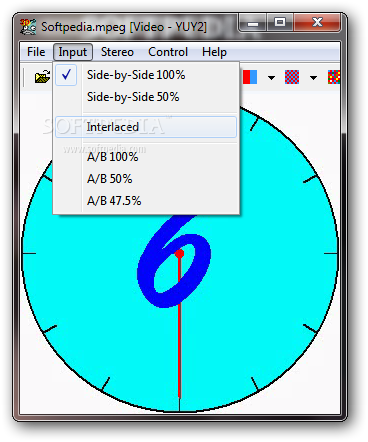Open the Control menu

pyautogui.click(x=168, y=52)
